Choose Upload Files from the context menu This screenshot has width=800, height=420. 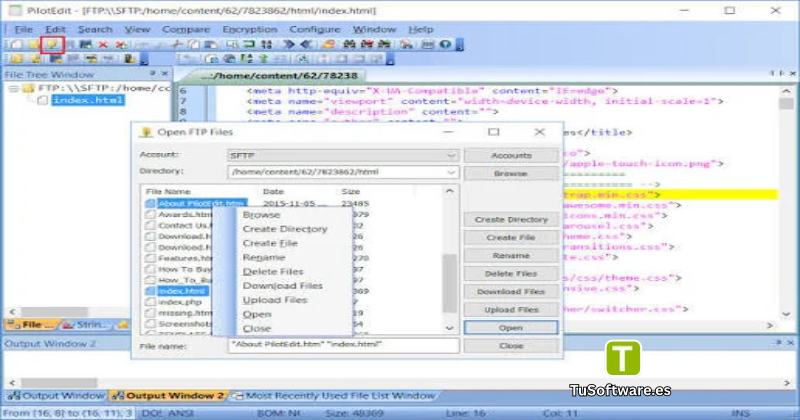[275, 300]
